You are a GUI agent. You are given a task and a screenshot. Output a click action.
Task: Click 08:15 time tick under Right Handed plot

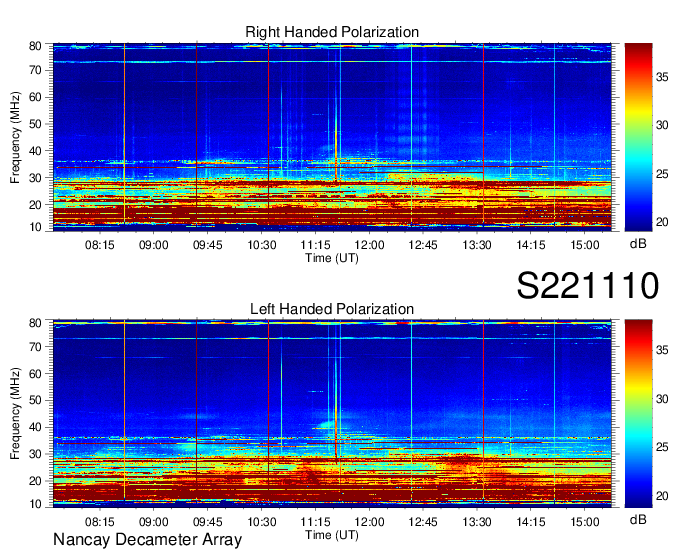(x=100, y=245)
